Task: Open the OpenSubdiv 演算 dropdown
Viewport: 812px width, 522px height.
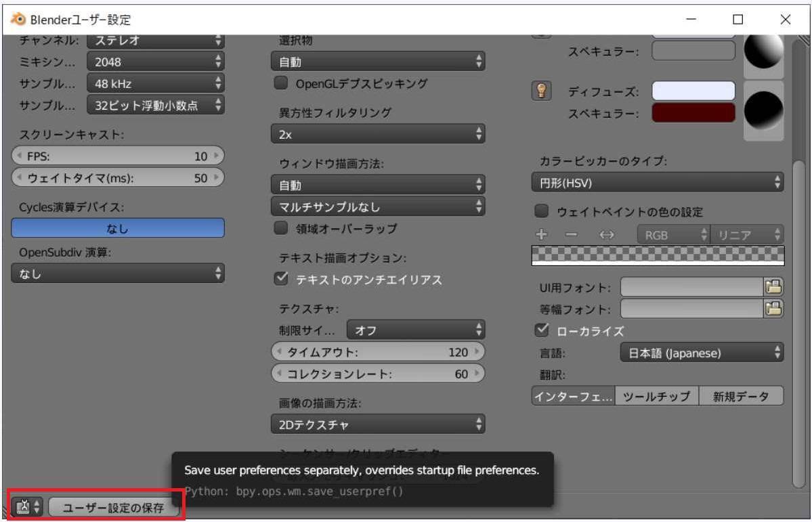Action: pos(118,273)
